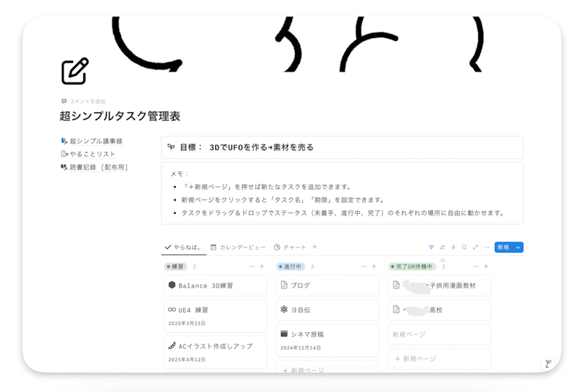Click the clapperboard icon on シネマ原稿
Image resolution: width=584 pixels, height=392 pixels.
284,334
